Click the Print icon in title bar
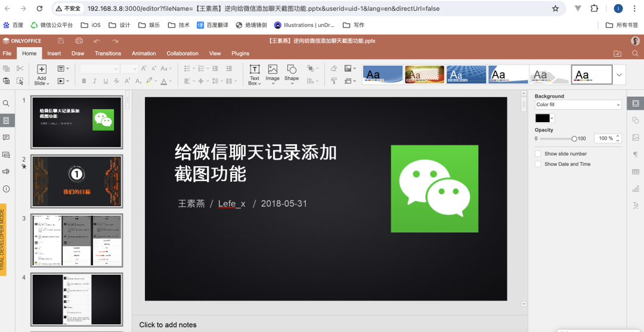The width and height of the screenshot is (644, 332). [79, 41]
